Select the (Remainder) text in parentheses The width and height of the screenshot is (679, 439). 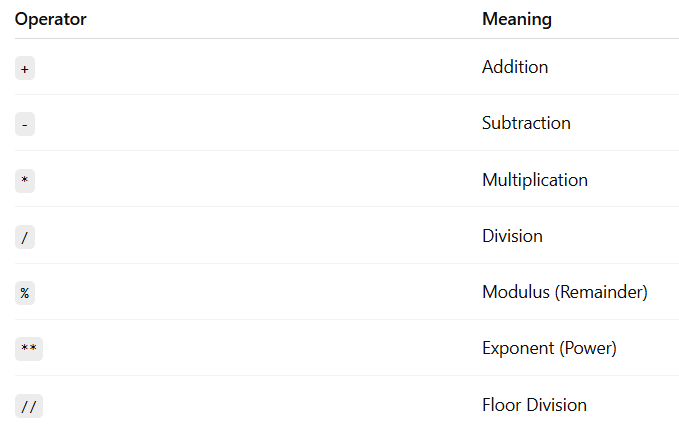tap(601, 292)
